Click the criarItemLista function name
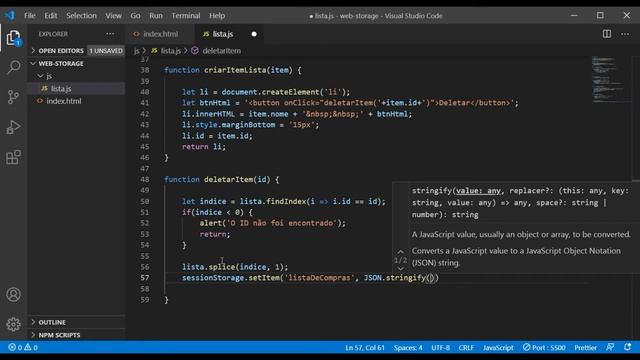 235,70
